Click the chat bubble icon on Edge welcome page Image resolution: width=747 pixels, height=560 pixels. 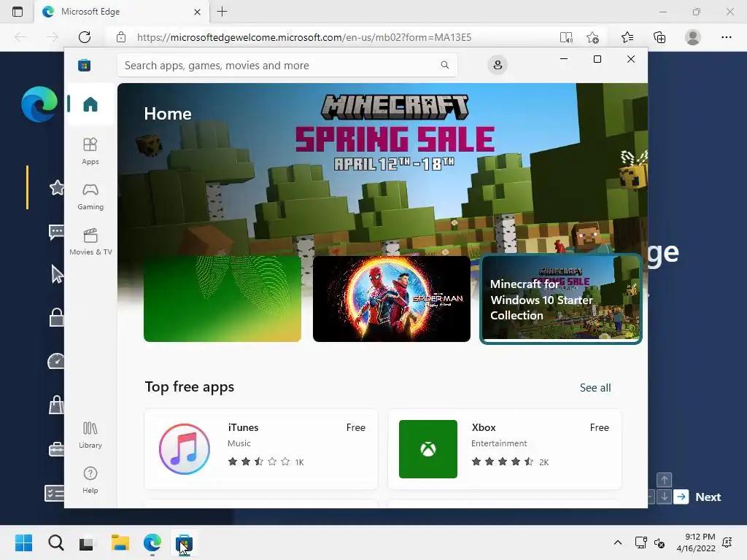56,233
